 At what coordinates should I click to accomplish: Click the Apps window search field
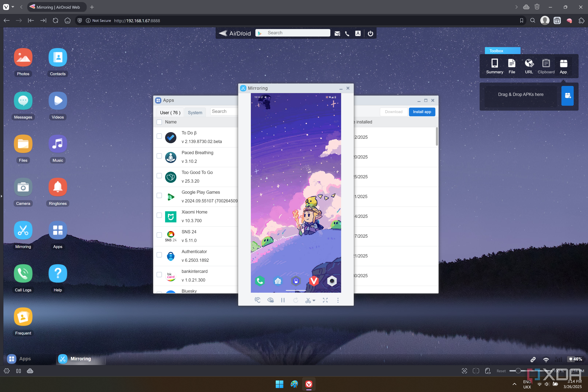[x=224, y=112]
